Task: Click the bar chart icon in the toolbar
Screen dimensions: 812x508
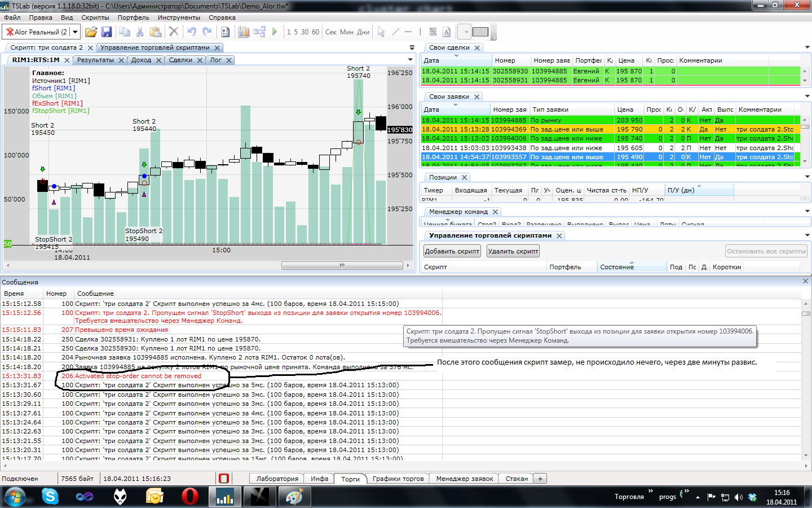Action: coord(244,32)
